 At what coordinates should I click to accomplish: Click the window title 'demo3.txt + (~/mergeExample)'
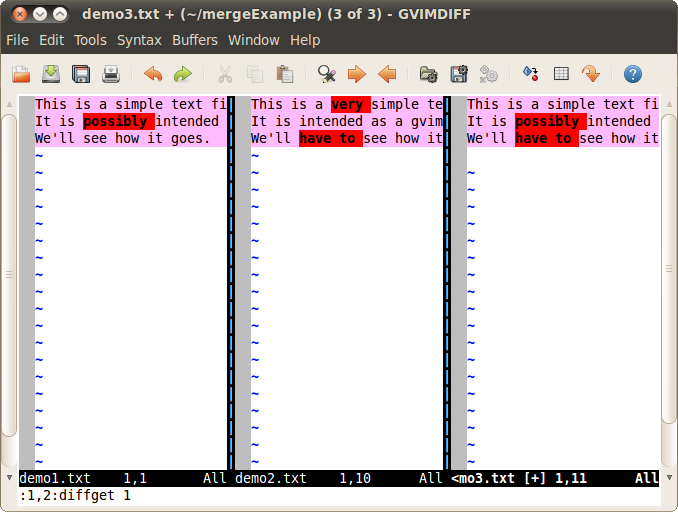click(x=202, y=14)
